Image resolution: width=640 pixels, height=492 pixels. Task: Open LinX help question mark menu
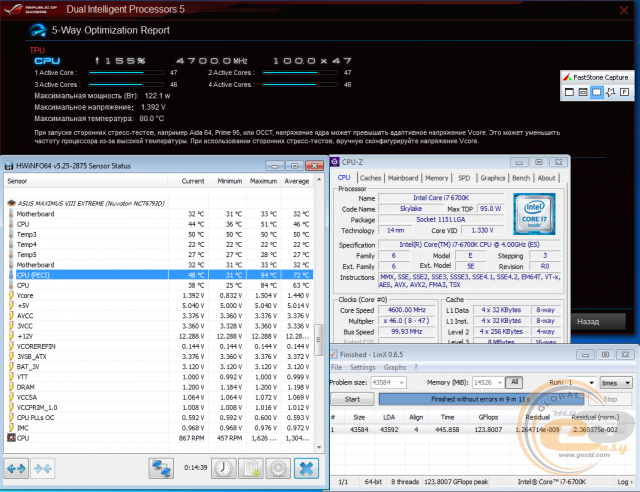click(x=416, y=367)
